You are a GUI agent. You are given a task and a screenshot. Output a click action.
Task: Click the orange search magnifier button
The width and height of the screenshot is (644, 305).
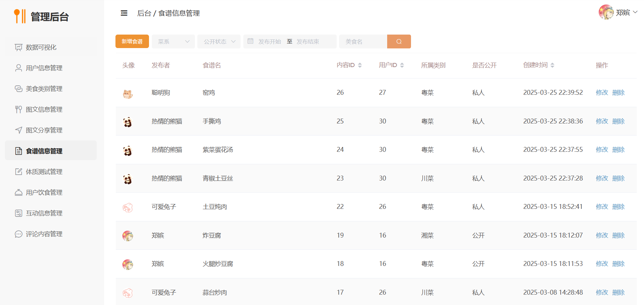pyautogui.click(x=399, y=41)
